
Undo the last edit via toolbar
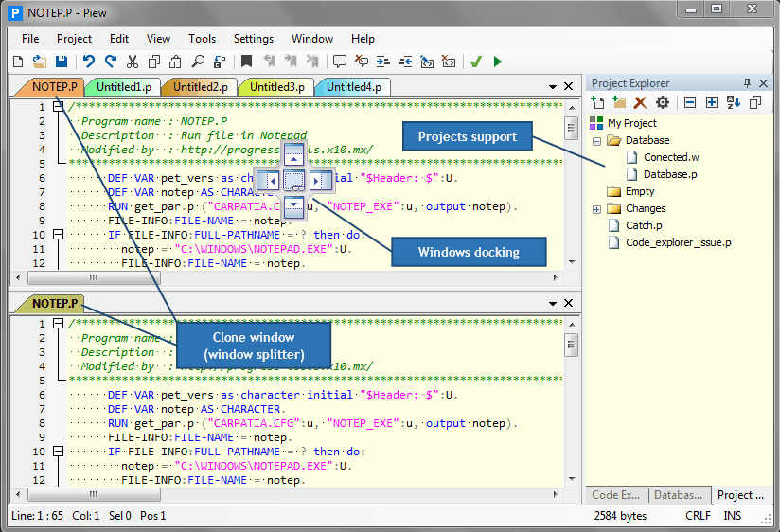[x=89, y=62]
